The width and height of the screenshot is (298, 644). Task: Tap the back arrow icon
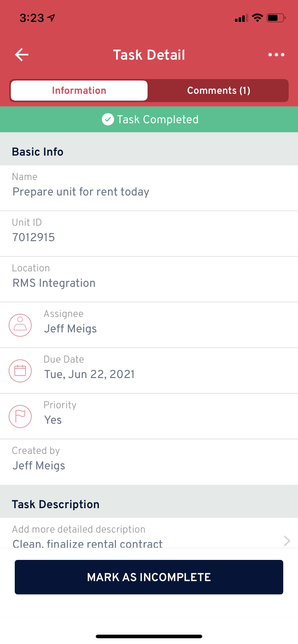click(22, 55)
